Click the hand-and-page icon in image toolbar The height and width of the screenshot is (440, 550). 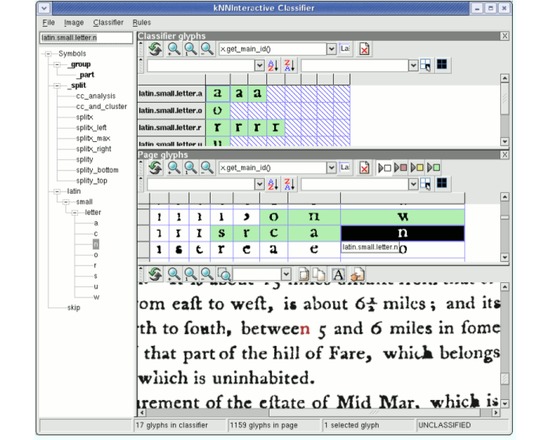[357, 274]
